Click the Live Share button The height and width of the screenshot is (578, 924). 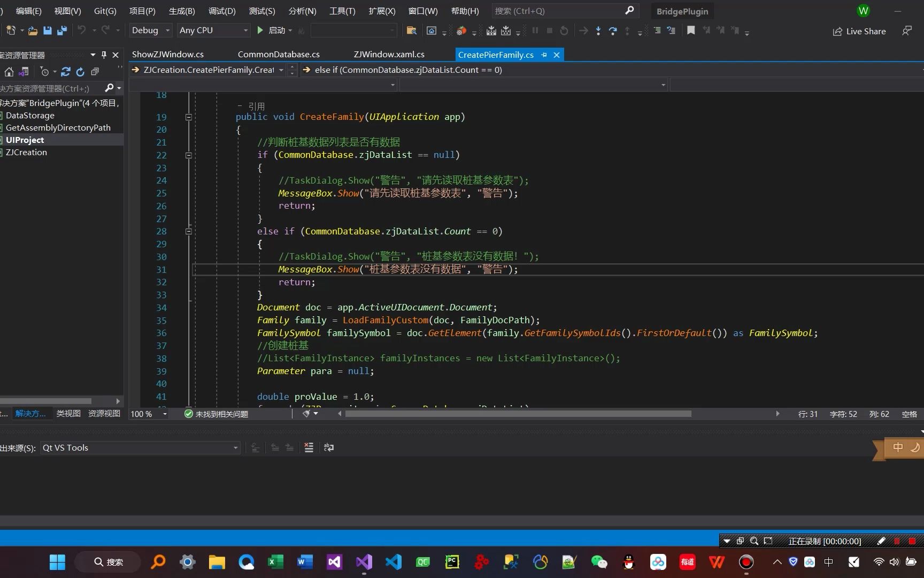(859, 31)
